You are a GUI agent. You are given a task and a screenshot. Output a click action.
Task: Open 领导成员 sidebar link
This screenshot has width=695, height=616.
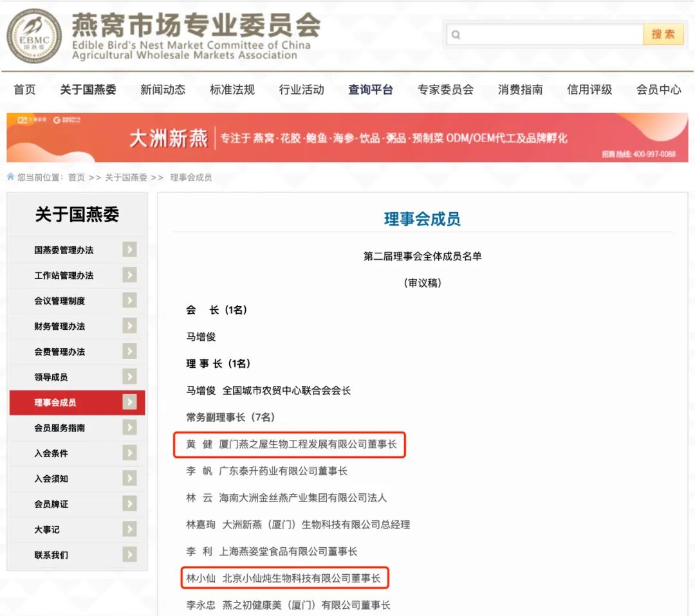pos(51,377)
